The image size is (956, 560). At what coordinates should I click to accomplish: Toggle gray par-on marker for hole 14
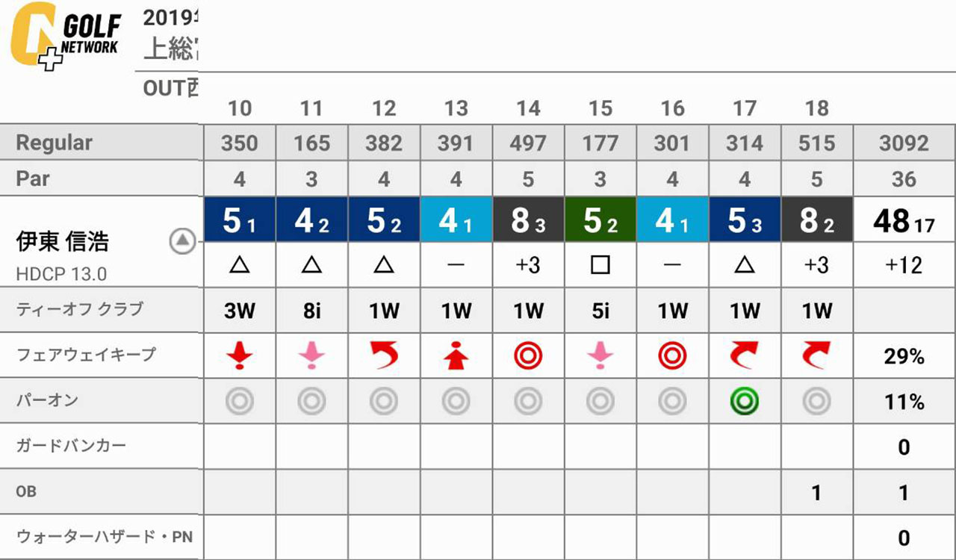coord(528,402)
